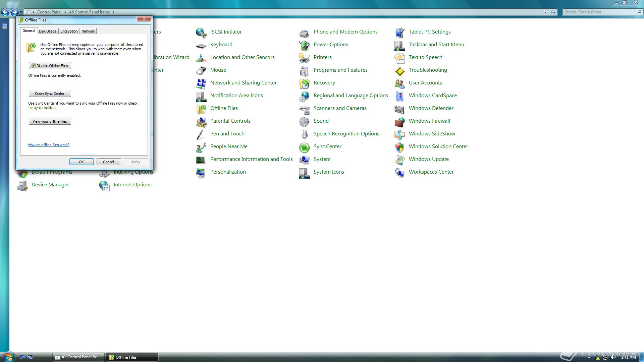This screenshot has height=362, width=644.
Task: Open Regional and Language Options icon
Action: tap(304, 96)
